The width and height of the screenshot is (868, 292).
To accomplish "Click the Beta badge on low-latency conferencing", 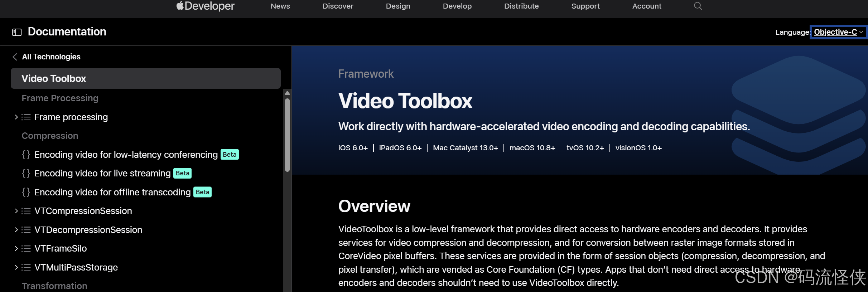I will [x=230, y=155].
